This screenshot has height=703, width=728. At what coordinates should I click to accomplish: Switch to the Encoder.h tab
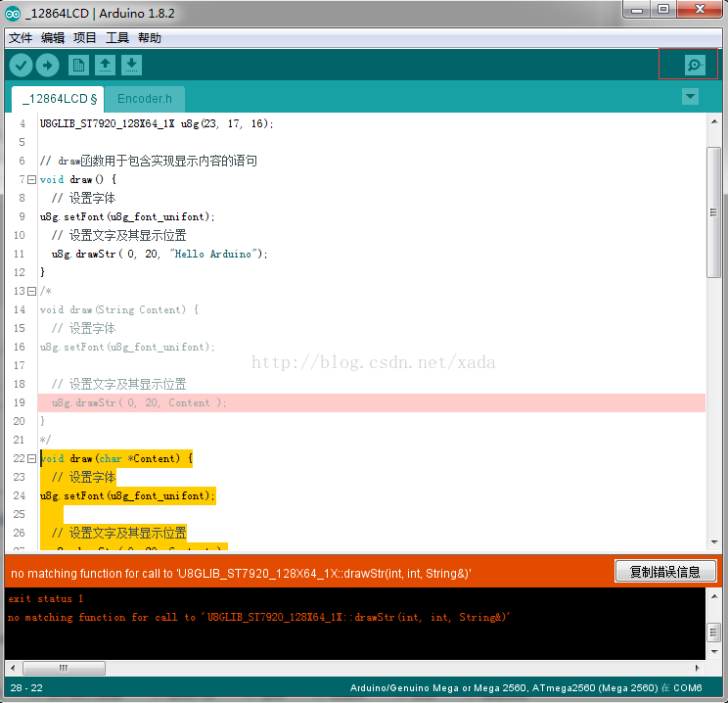point(145,99)
